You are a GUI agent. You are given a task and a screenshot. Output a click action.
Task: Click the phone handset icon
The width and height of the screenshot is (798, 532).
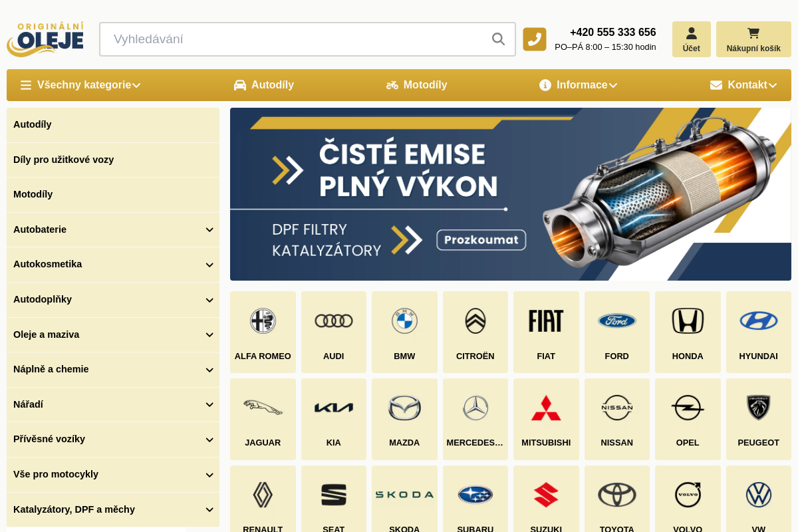point(535,39)
